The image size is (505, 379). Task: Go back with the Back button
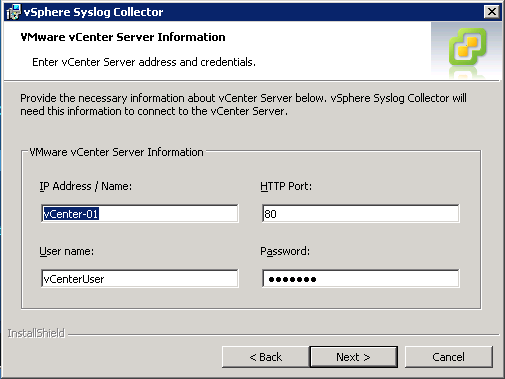pyautogui.click(x=266, y=357)
